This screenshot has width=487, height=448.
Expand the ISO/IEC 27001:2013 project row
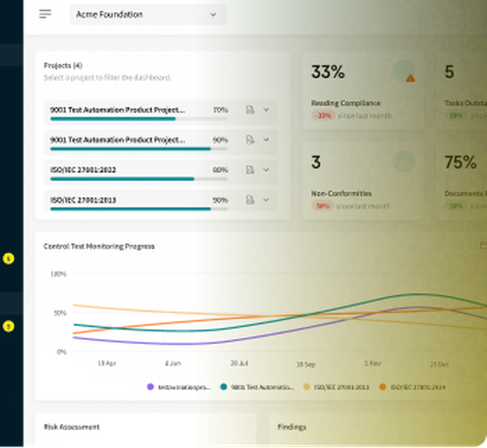pyautogui.click(x=266, y=200)
